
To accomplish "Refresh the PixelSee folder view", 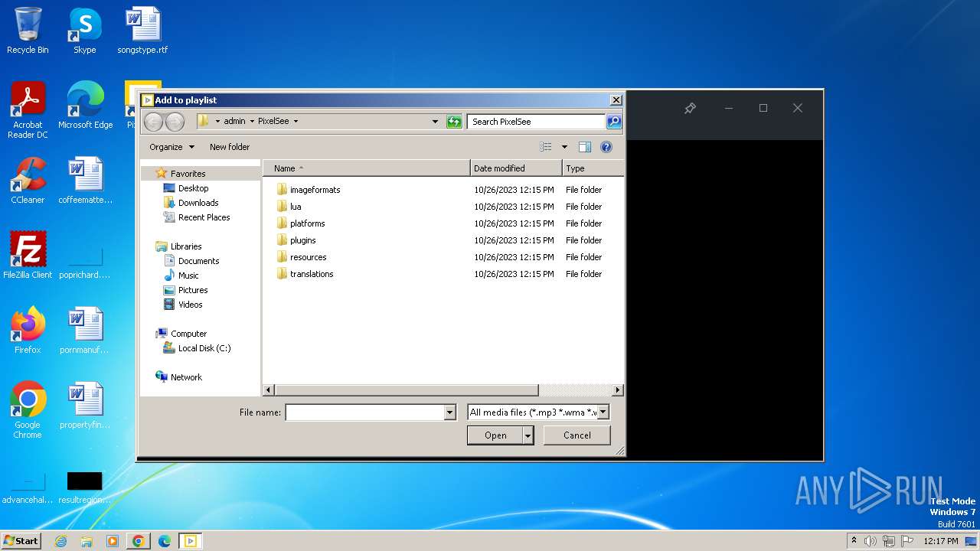I will 454,122.
